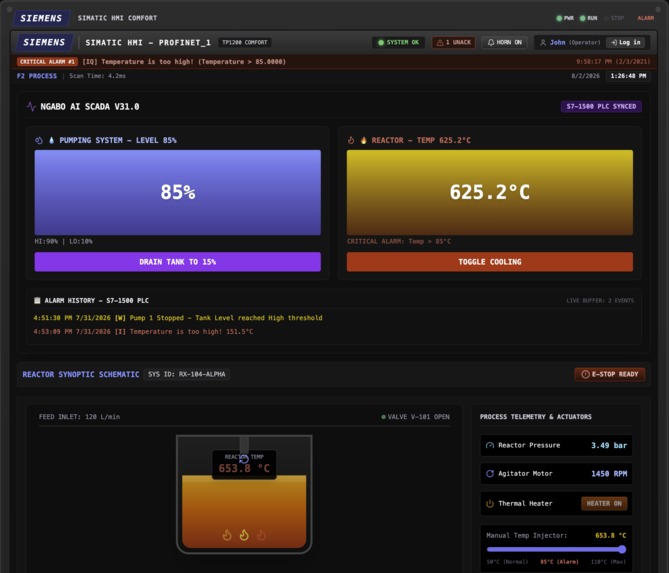Click the CRITICAL ALARM #1 label
Viewport: 669px width, 573px height.
click(x=47, y=61)
